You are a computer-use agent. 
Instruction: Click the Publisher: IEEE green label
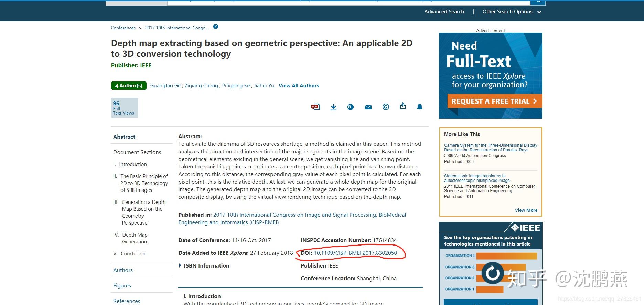coord(131,65)
